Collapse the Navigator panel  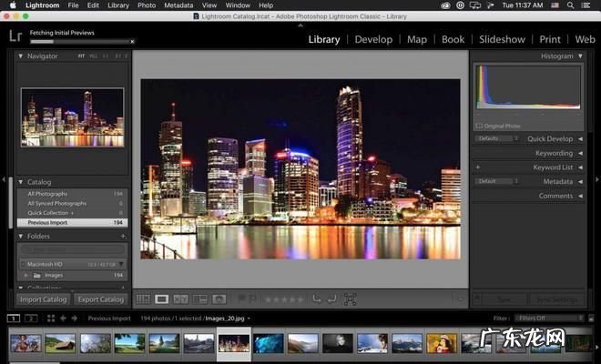point(22,56)
